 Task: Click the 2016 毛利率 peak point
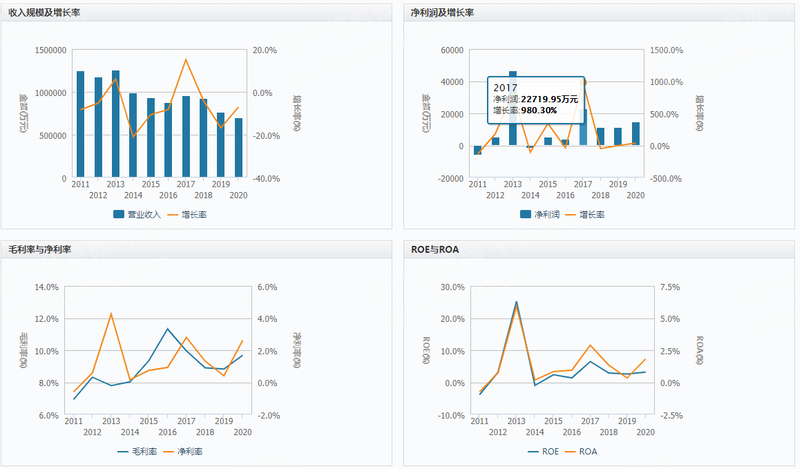point(167,329)
